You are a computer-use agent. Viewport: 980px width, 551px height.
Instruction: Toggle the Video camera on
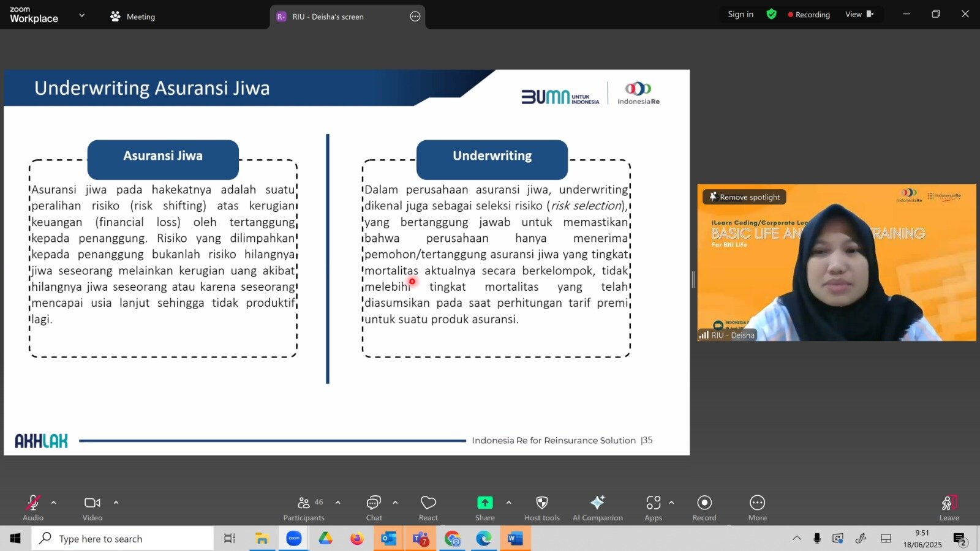coord(92,503)
